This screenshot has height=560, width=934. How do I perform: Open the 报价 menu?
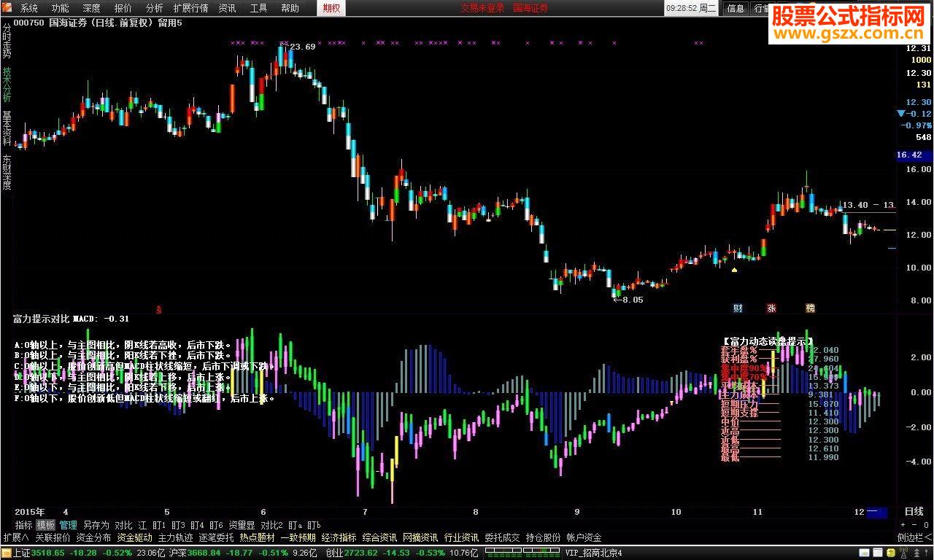123,8
